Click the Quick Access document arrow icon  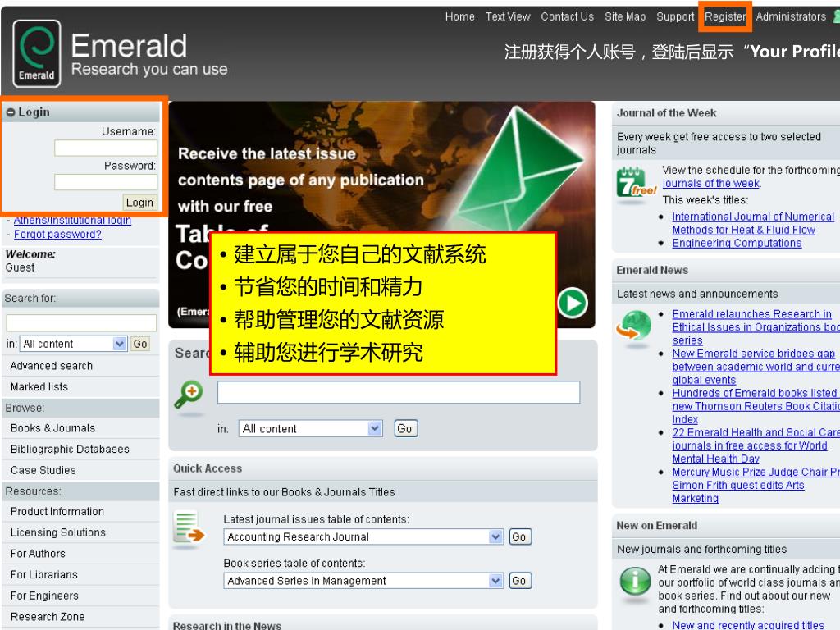pos(189,527)
